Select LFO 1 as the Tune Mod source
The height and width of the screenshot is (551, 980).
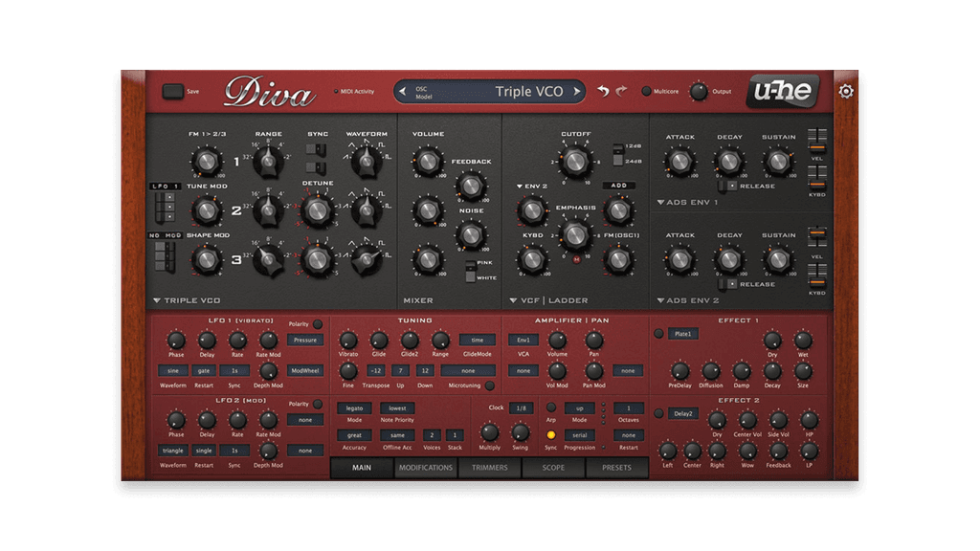point(165,187)
